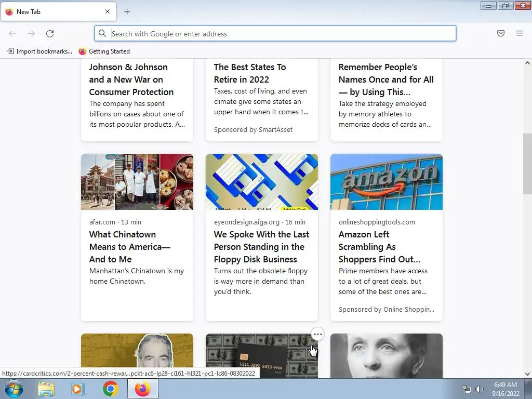Open Getting Started bookmark
The height and width of the screenshot is (399, 532).
coord(104,51)
